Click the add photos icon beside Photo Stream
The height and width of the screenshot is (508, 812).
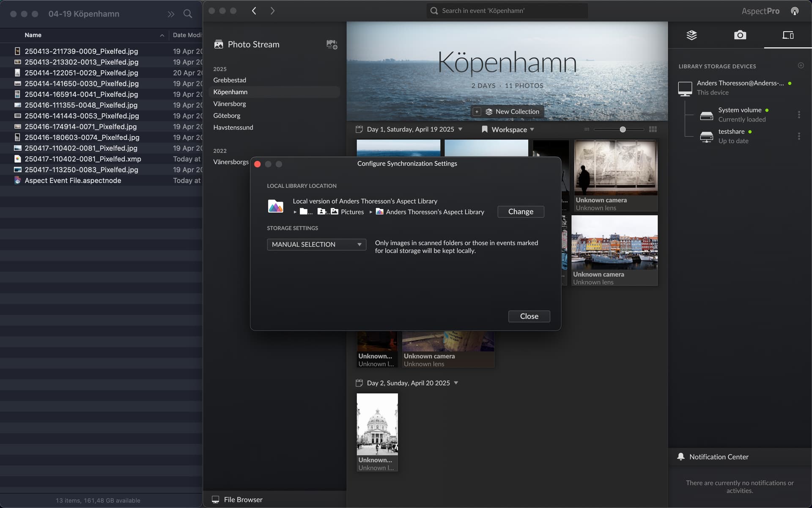(332, 44)
